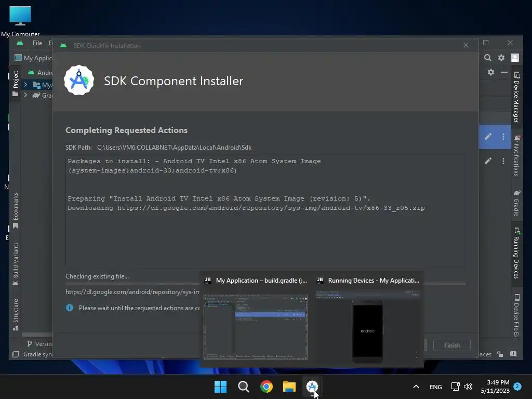This screenshot has height=399, width=532.
Task: Open the Project tool window tab
Action: click(x=15, y=84)
